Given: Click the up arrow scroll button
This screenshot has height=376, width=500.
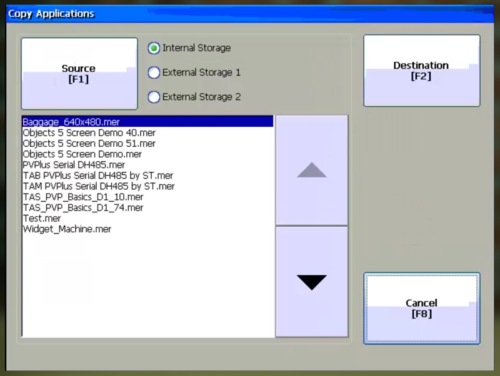Looking at the screenshot, I should (x=312, y=170).
